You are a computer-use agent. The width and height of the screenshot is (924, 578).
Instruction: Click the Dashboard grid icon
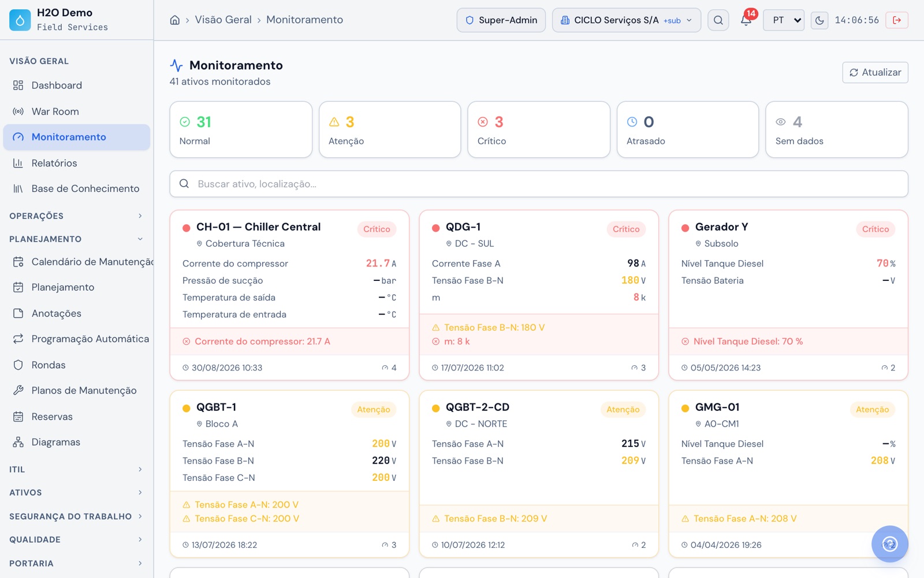point(18,86)
